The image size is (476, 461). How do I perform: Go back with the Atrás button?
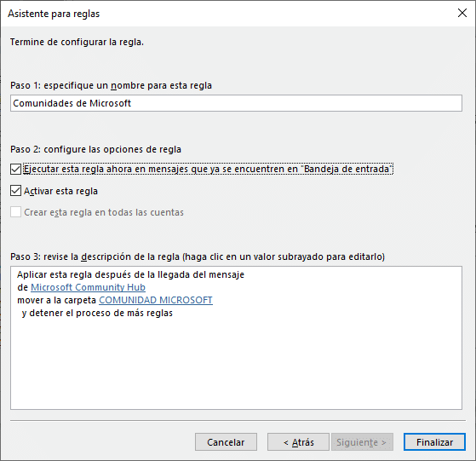pos(298,442)
